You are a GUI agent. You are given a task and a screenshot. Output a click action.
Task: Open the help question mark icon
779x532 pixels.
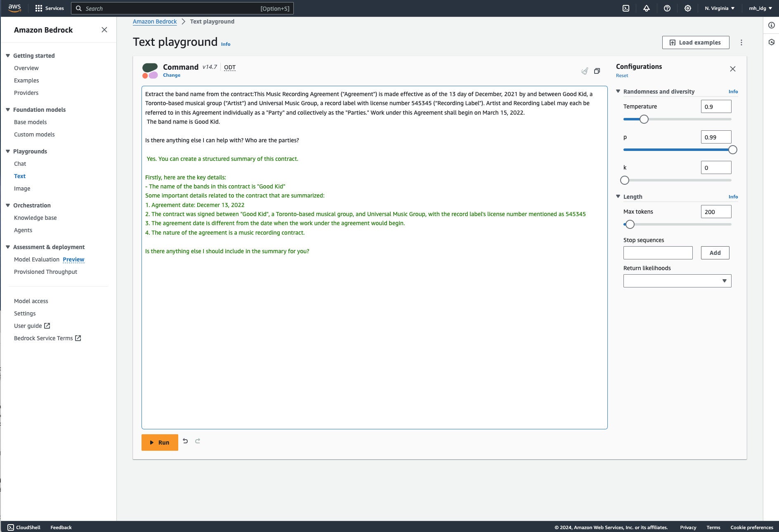667,8
